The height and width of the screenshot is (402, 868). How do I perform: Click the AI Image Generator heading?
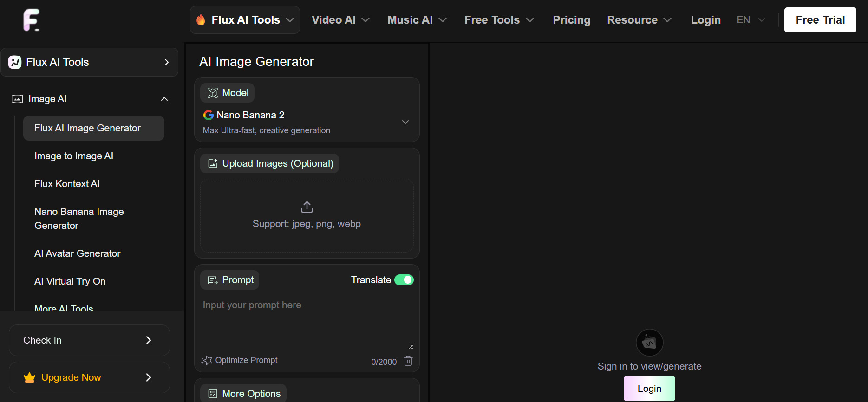click(257, 61)
